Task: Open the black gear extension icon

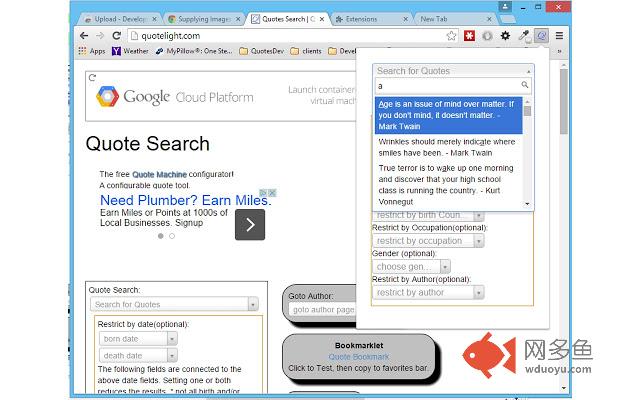Action: click(x=505, y=36)
